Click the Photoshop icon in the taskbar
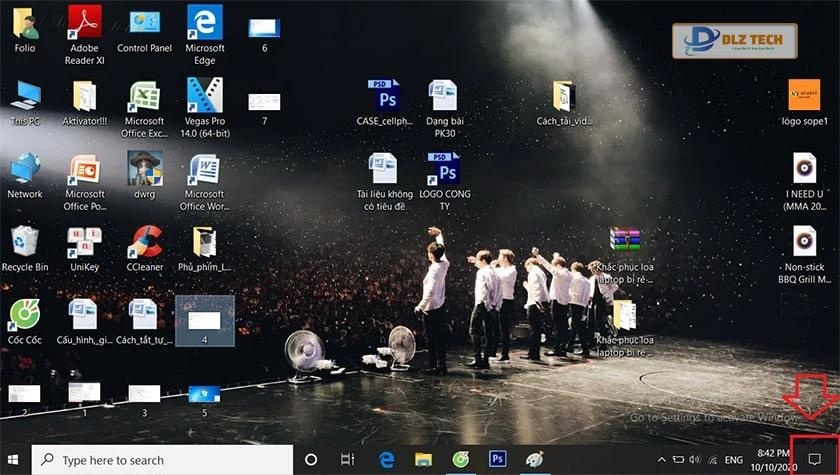The image size is (840, 475). tap(497, 459)
